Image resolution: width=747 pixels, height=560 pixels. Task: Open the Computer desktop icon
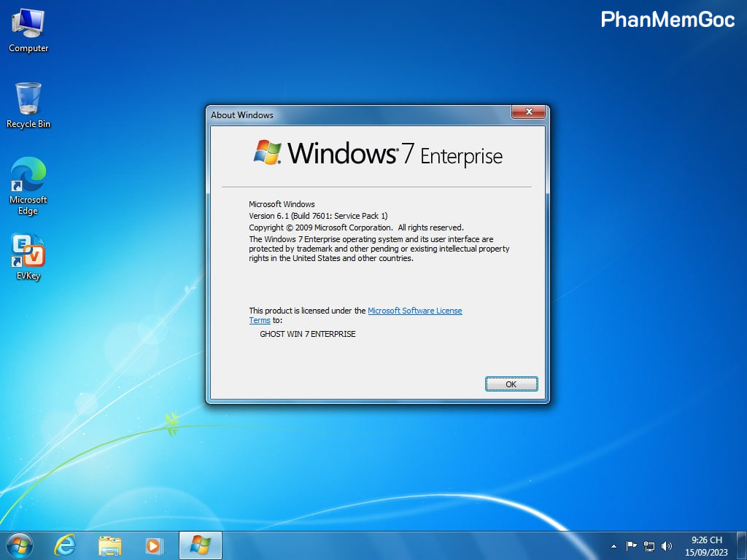(28, 29)
